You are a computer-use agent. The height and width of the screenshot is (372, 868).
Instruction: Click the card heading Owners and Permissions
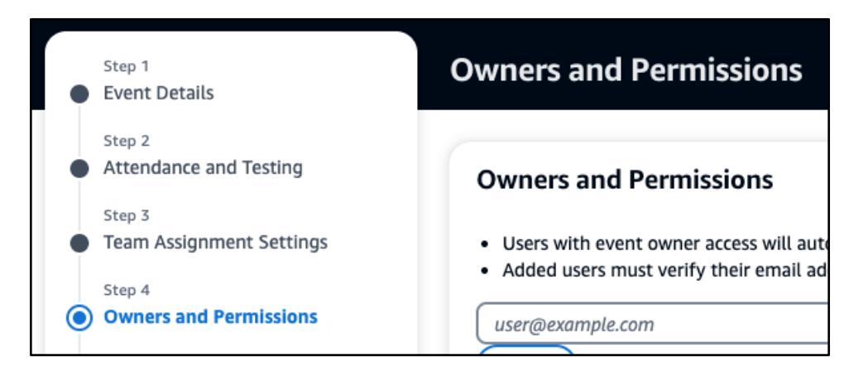(x=625, y=180)
